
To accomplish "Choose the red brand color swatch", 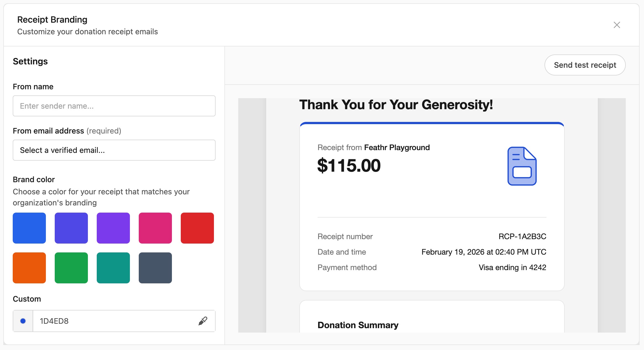I will tap(197, 228).
